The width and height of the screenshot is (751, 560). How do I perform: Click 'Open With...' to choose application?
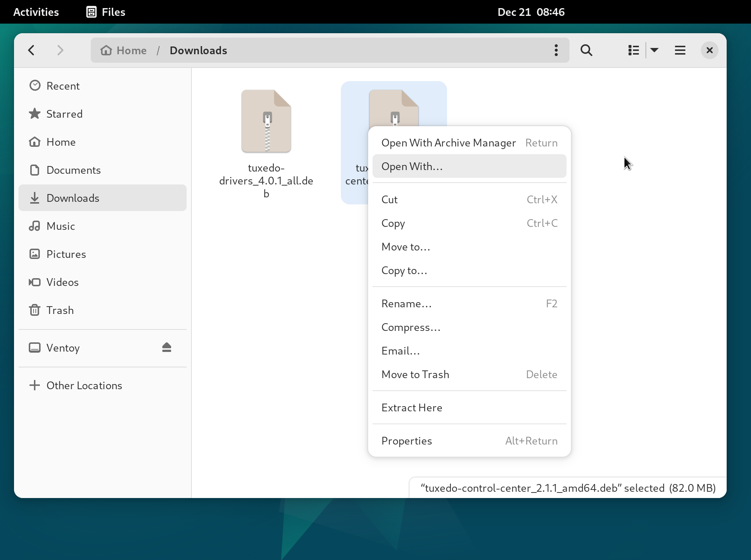coord(412,166)
